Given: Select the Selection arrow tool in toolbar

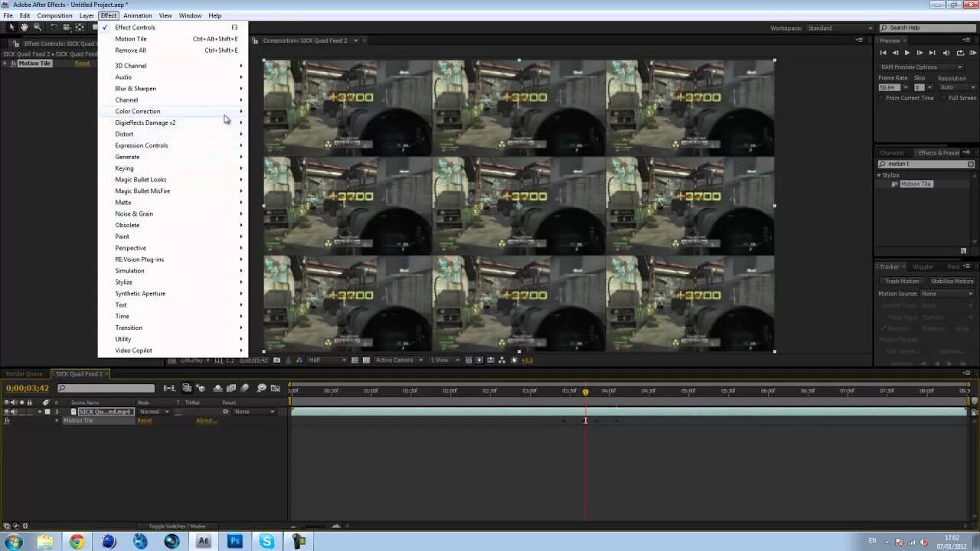Looking at the screenshot, I should (x=11, y=28).
